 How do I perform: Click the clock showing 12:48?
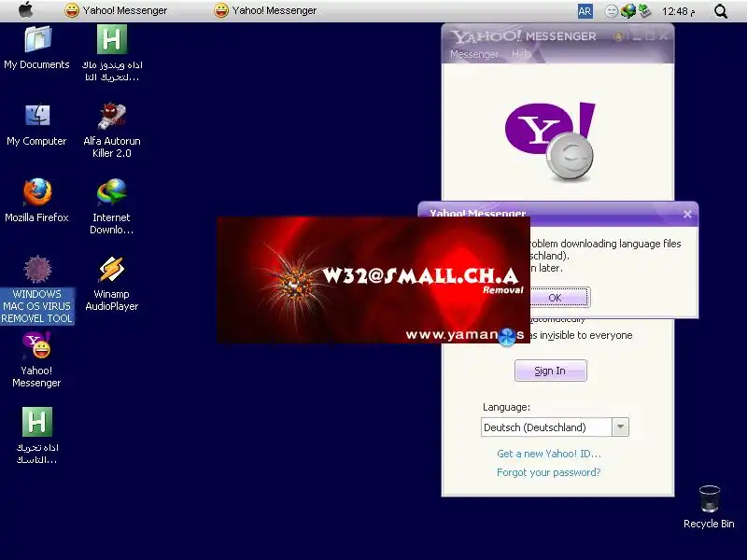pyautogui.click(x=679, y=11)
